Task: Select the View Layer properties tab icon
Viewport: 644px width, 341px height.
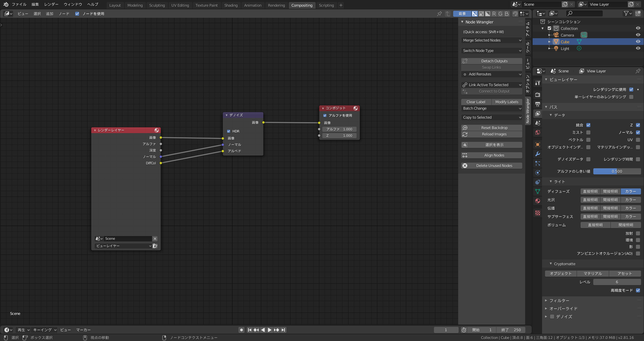Action: point(538,113)
